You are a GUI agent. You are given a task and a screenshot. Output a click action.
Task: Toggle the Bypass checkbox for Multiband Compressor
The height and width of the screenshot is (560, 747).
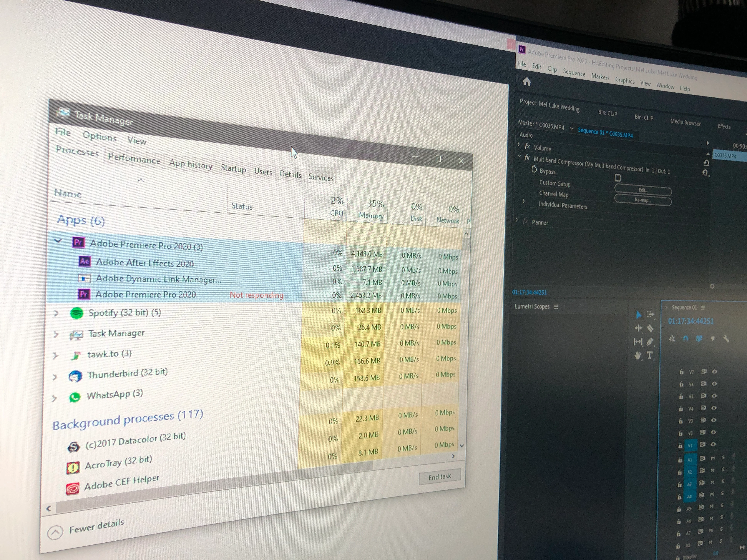(618, 178)
